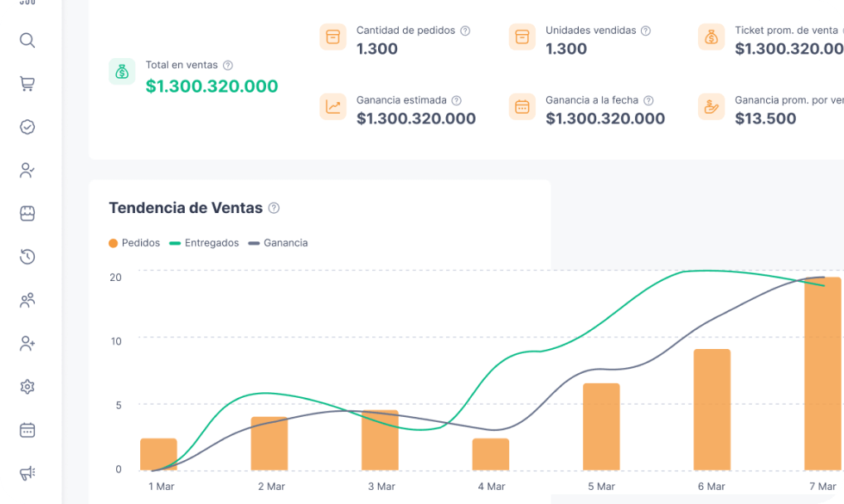The image size is (844, 504).
Task: Open the calendar icon in sidebar
Action: click(27, 430)
